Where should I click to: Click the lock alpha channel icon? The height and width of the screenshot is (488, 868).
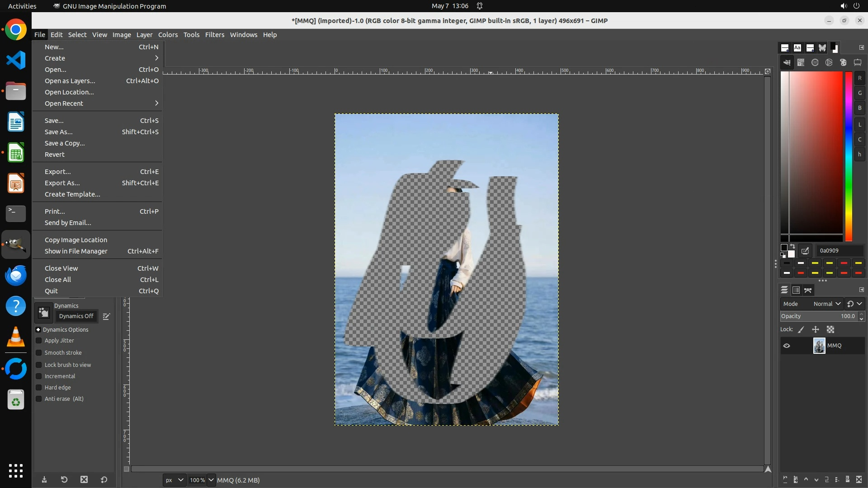click(x=830, y=330)
